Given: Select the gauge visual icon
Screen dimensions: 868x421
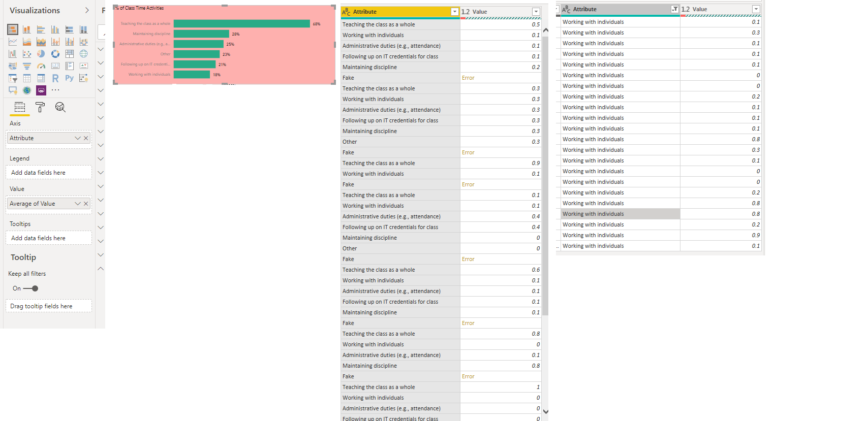Looking at the screenshot, I should 41,66.
